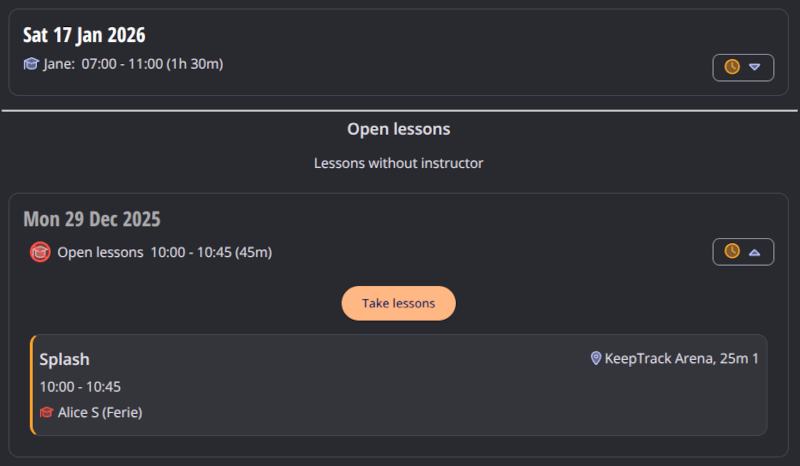Click Jane's 07:00 - 11:00 time entry

pos(152,64)
